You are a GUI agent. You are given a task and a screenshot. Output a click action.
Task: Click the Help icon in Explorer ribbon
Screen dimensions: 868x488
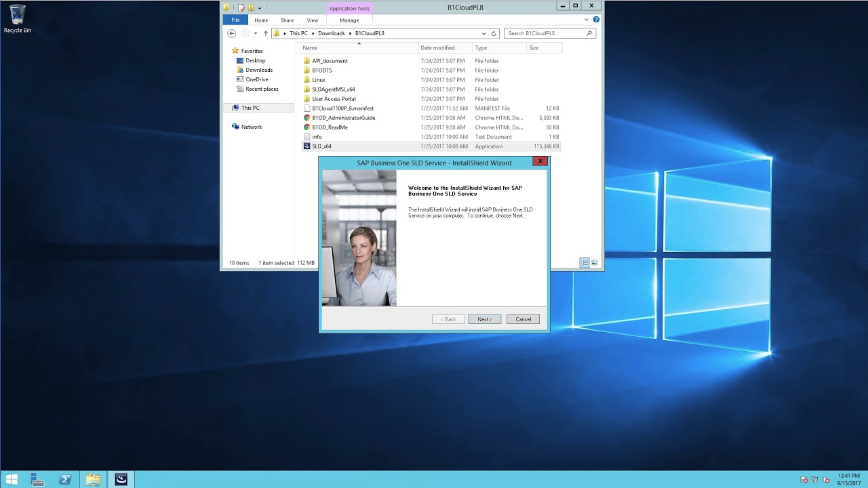tap(596, 20)
